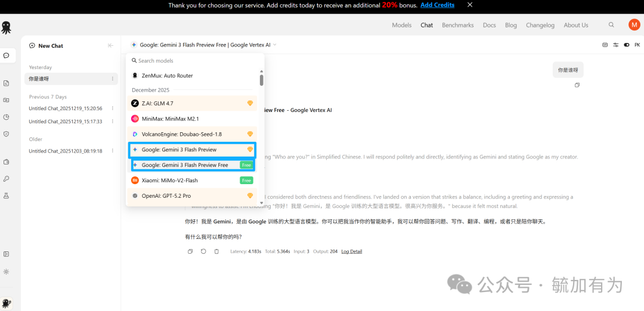Click the Add Credits link
The height and width of the screenshot is (311, 644).
(x=437, y=5)
